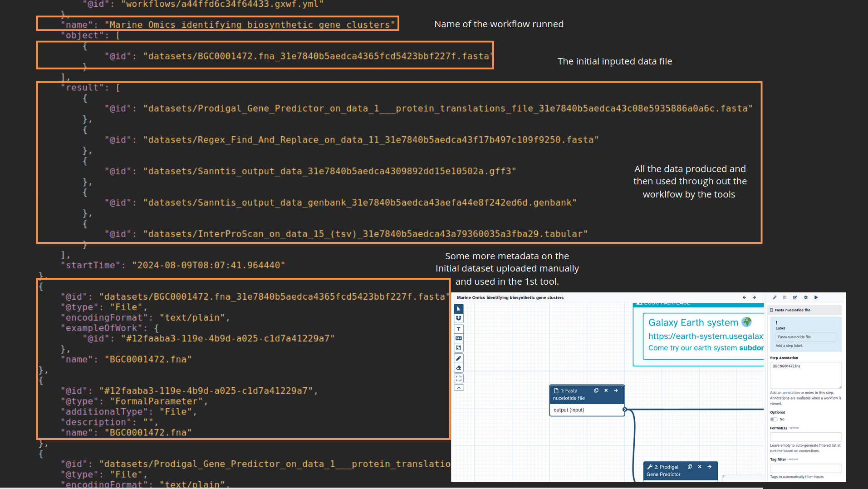Screen dimensions: 868x489
Task: Duplicate the Fasta nucelotide file node
Action: pos(596,390)
